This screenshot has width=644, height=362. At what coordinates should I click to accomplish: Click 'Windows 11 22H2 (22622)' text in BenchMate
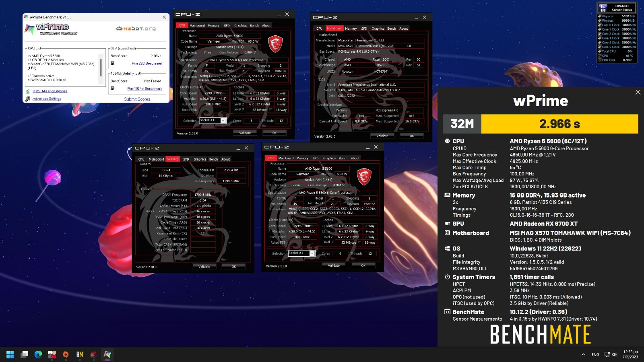tap(545, 249)
